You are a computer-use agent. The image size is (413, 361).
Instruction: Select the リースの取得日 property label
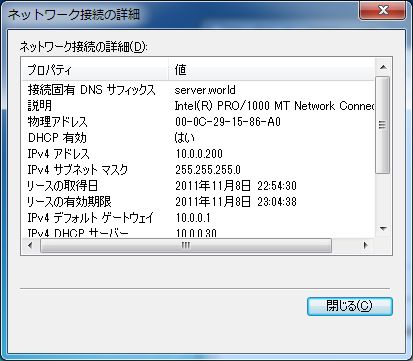[62, 186]
